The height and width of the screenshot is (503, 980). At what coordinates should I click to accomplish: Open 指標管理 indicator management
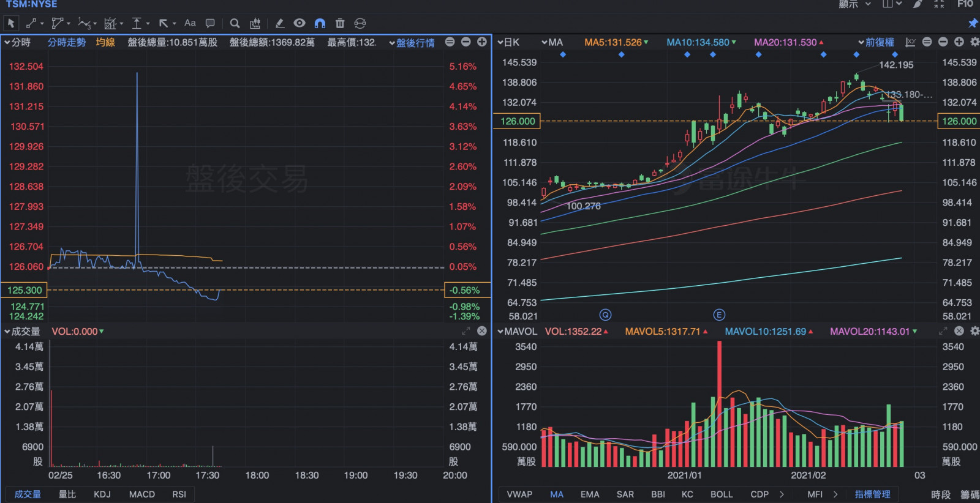(x=872, y=494)
